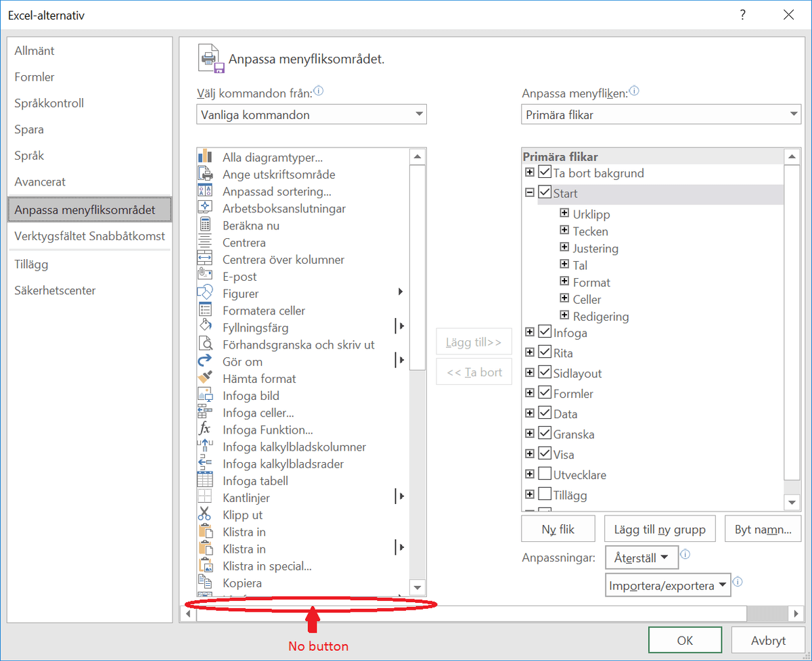Screen dimensions: 812x661
Task: Click the Byt namn button
Action: (x=763, y=529)
